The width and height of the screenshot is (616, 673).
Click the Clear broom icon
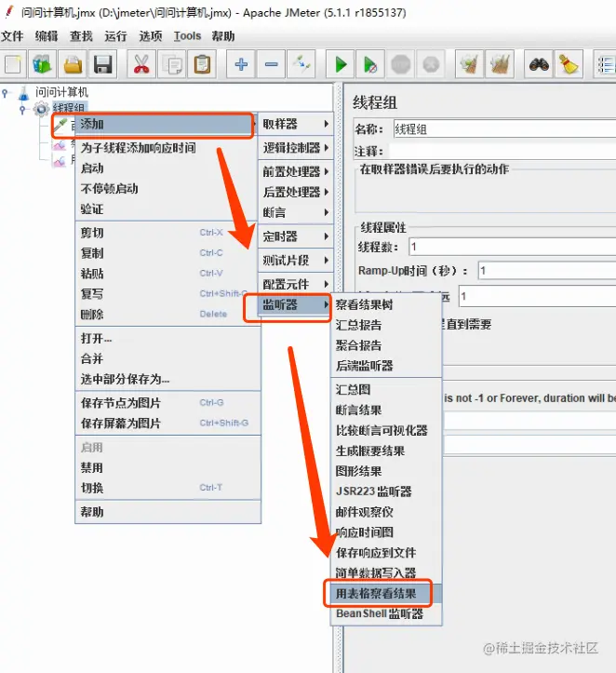[469, 65]
